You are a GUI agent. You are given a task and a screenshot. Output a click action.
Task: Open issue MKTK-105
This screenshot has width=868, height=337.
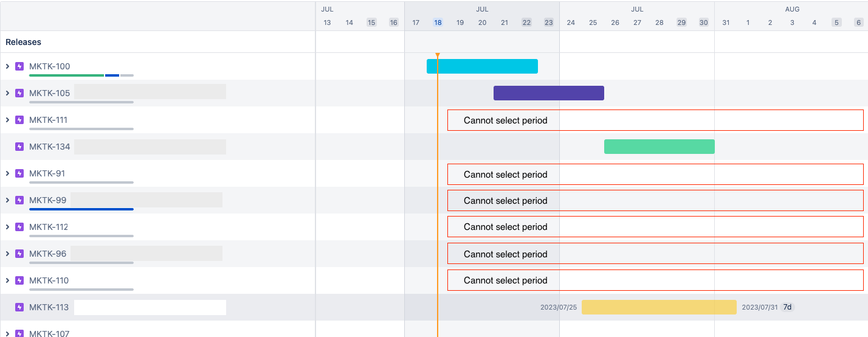[x=49, y=93]
